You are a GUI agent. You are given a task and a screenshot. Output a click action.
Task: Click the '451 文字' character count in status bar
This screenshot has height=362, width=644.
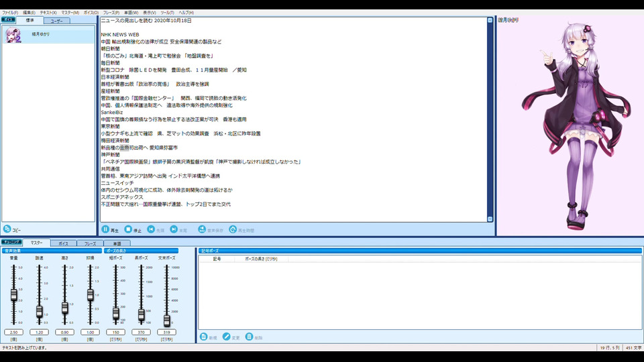coord(633,348)
